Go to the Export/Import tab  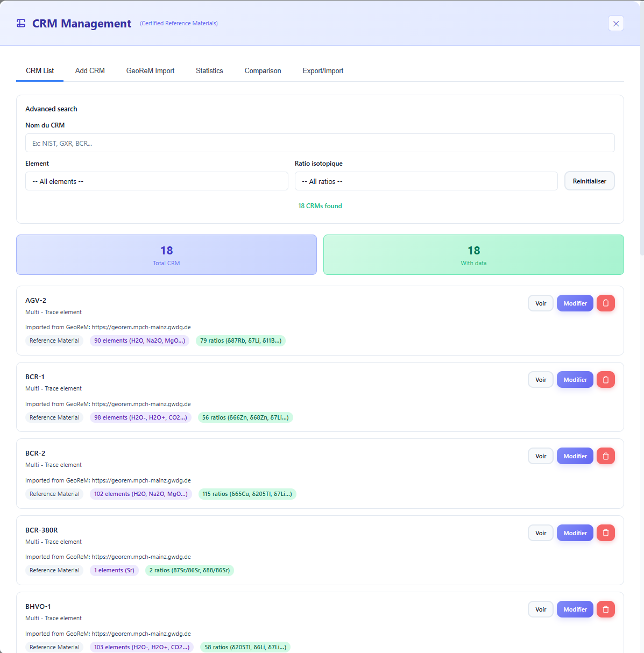[x=323, y=70]
